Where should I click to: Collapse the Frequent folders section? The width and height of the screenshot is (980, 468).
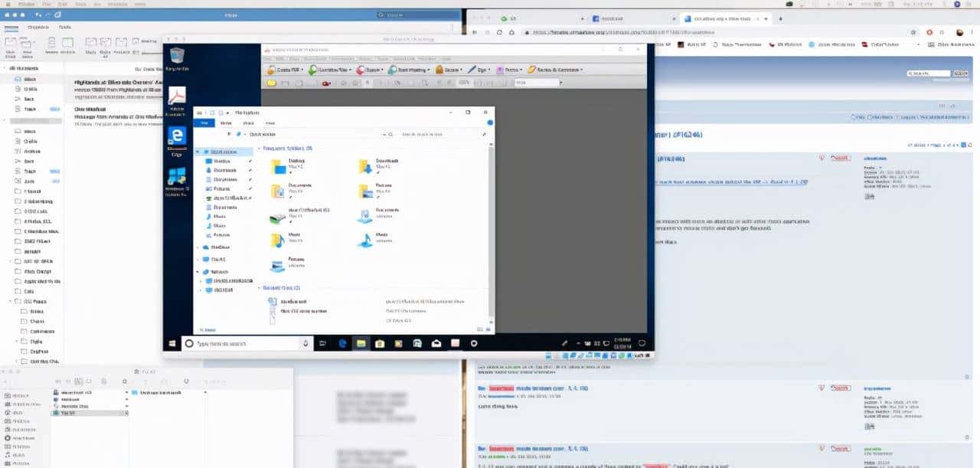tap(260, 147)
